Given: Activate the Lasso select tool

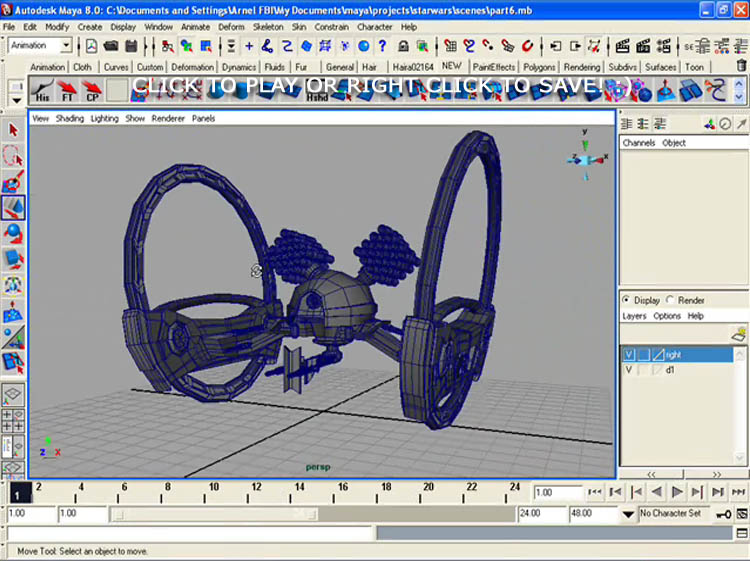Looking at the screenshot, I should (x=13, y=156).
